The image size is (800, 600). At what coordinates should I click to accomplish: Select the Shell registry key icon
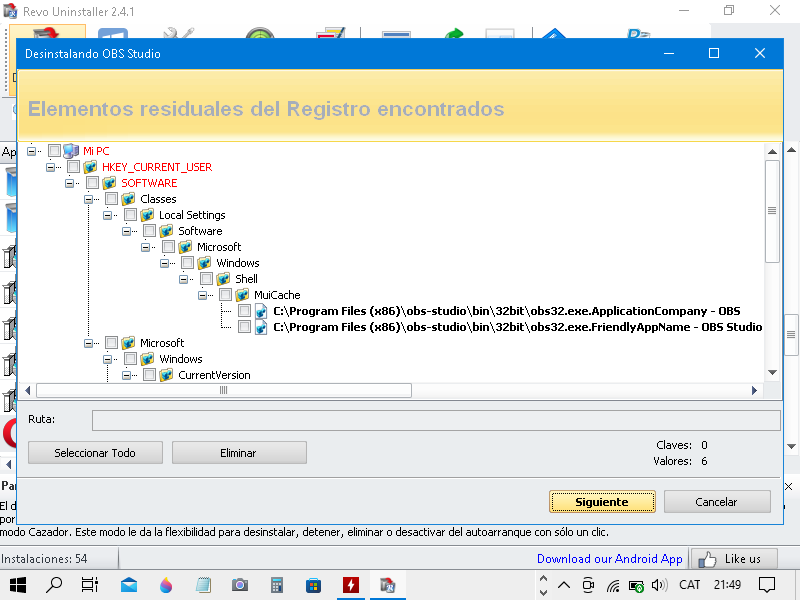tap(223, 279)
